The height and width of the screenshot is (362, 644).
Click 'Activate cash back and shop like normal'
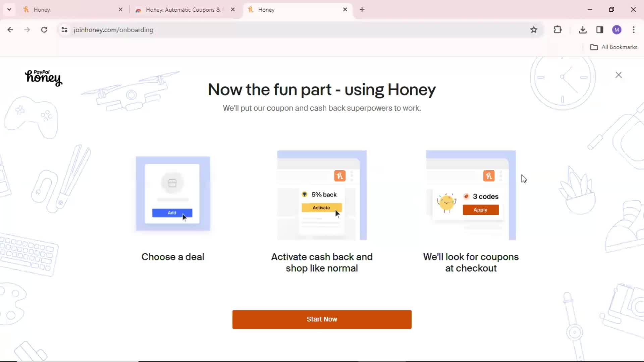322,262
